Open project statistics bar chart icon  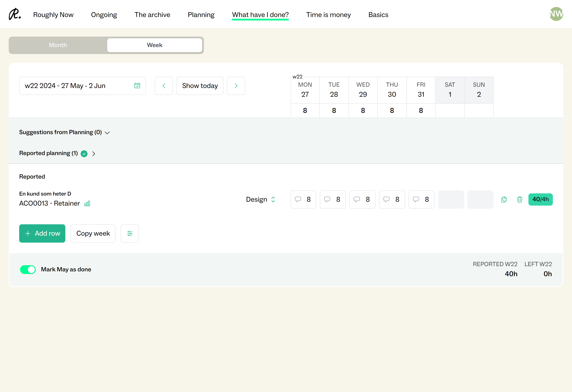[87, 204]
